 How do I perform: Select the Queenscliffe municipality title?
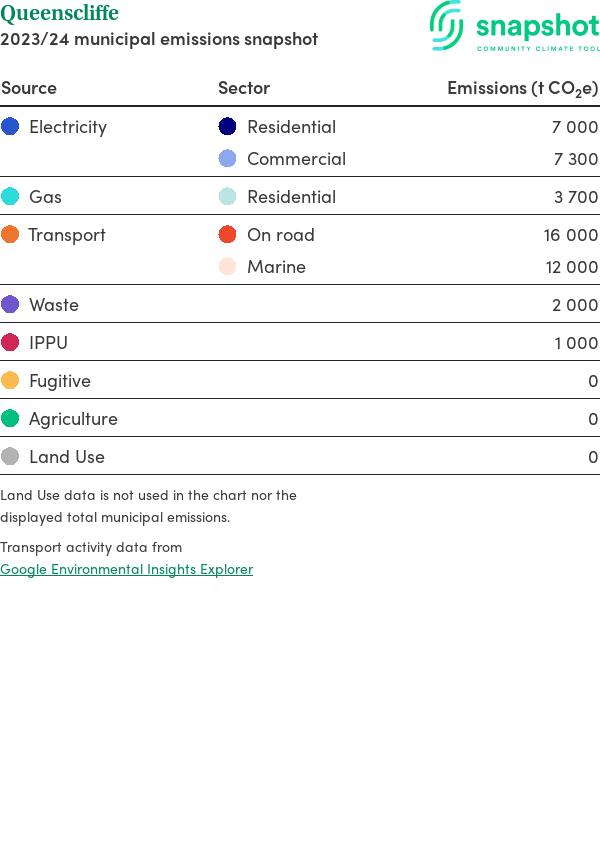[x=59, y=13]
